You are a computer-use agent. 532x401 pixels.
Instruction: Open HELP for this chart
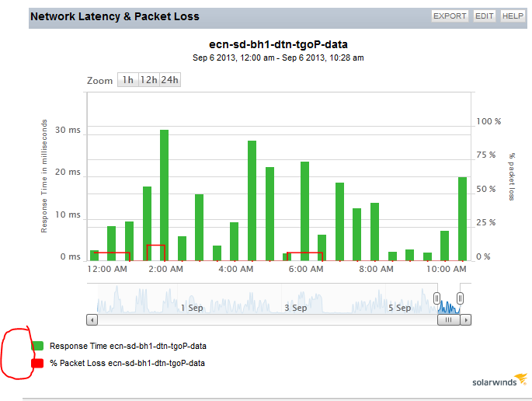click(513, 16)
